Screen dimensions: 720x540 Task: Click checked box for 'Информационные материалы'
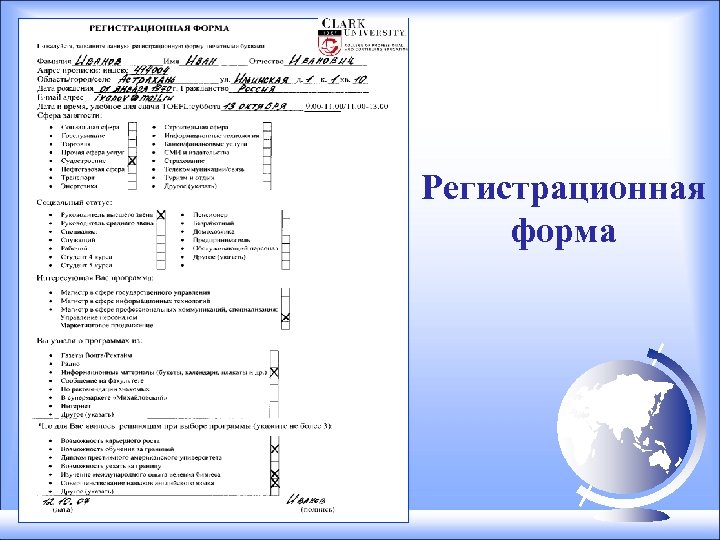point(274,372)
